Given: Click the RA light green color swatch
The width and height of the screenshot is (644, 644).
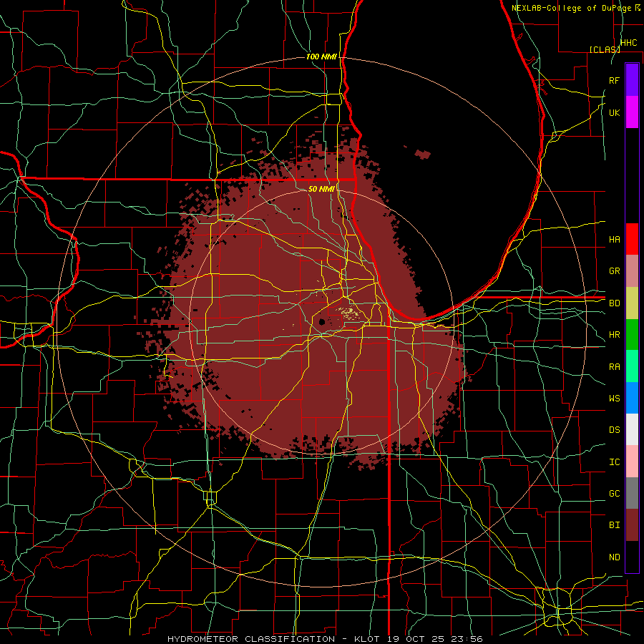Looking at the screenshot, I should point(632,366).
